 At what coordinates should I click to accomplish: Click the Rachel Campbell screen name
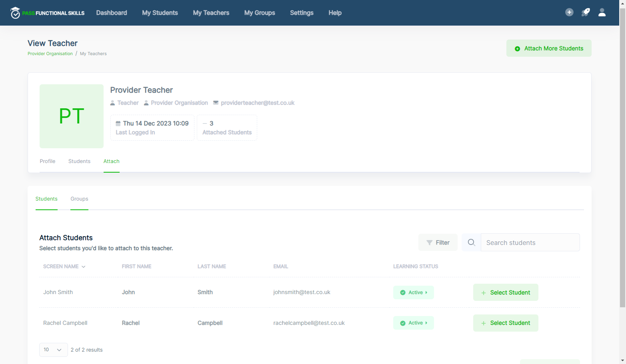pyautogui.click(x=65, y=323)
